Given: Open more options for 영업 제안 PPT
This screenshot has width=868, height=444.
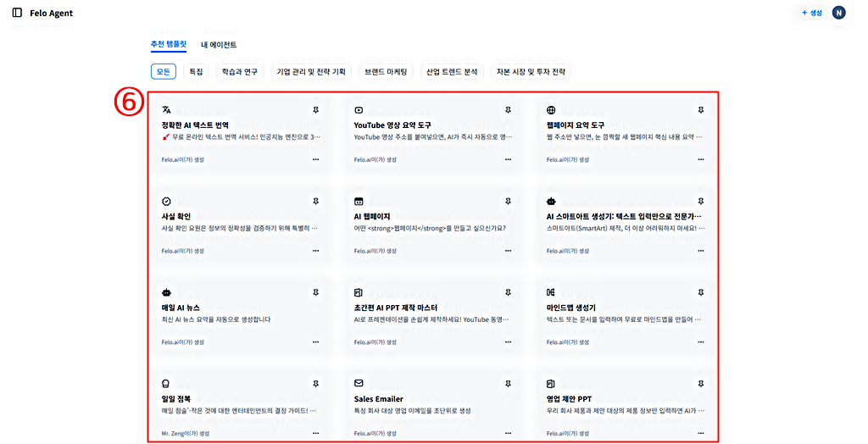Looking at the screenshot, I should [x=701, y=434].
